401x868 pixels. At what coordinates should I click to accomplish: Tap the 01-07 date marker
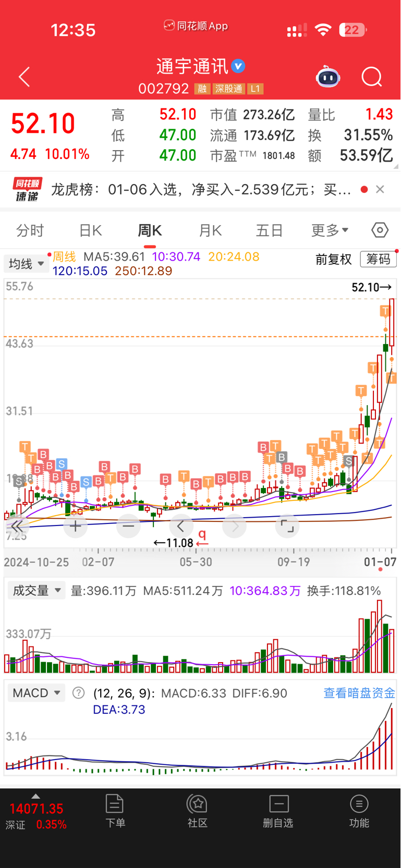point(380,562)
